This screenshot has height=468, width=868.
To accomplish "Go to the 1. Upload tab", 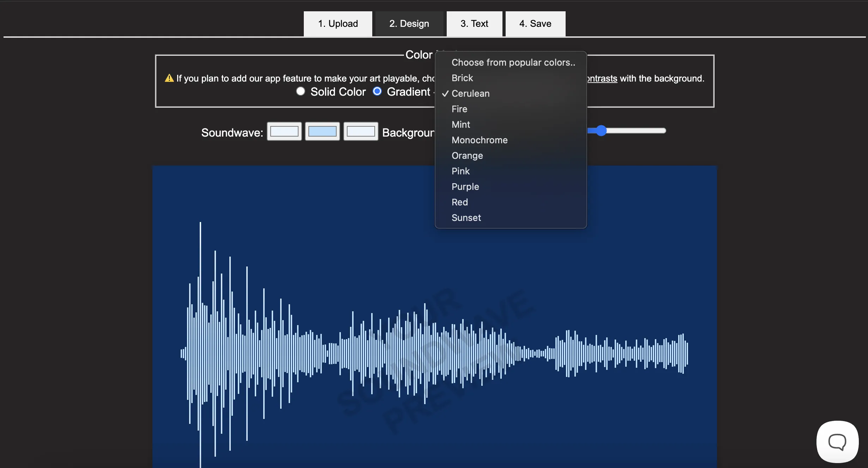I will pyautogui.click(x=338, y=24).
